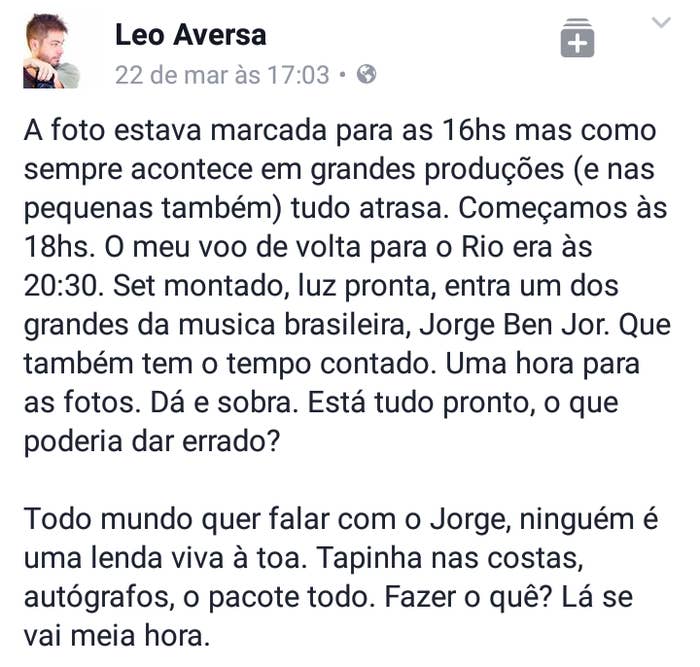Open the post options chevron menu
The height and width of the screenshot is (667, 700).
point(661,22)
